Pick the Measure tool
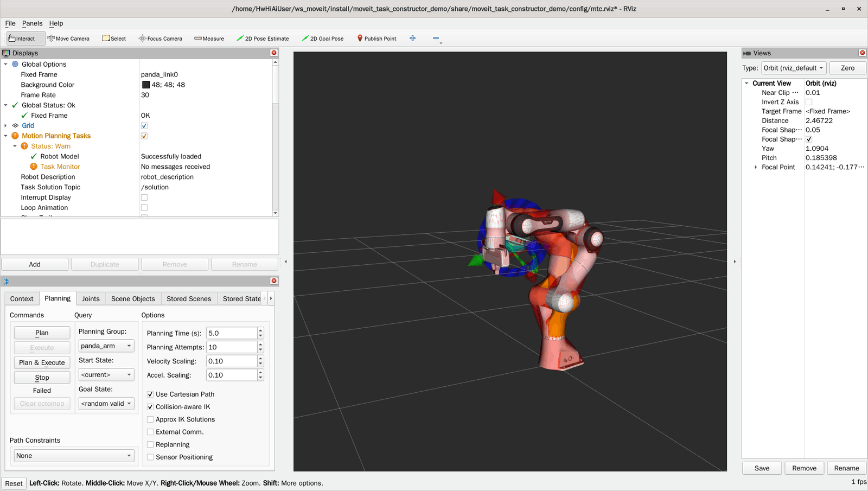 209,39
